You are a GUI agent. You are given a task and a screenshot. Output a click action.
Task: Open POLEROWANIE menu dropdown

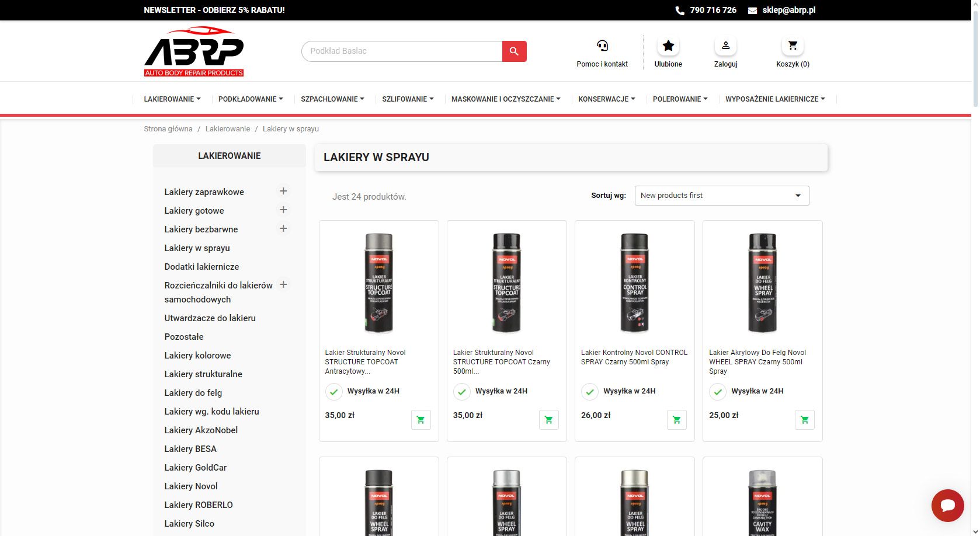680,99
